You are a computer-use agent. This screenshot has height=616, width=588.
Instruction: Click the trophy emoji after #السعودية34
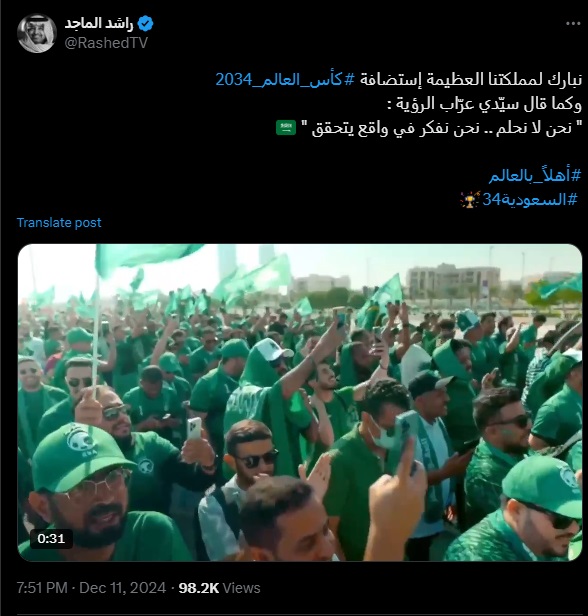click(470, 199)
